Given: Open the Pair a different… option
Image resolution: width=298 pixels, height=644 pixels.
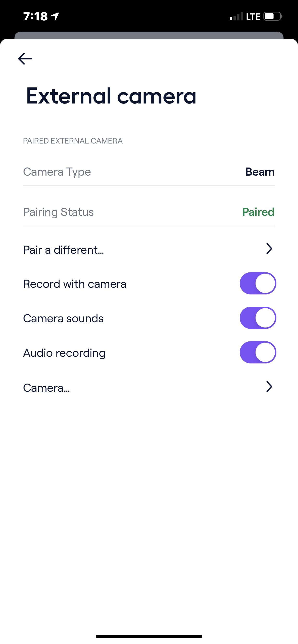Looking at the screenshot, I should tap(64, 250).
